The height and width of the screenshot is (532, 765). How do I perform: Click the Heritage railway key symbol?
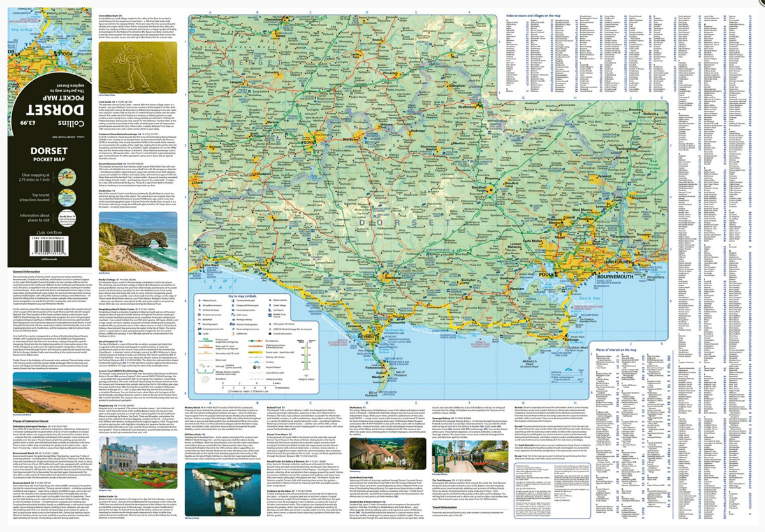(233, 319)
